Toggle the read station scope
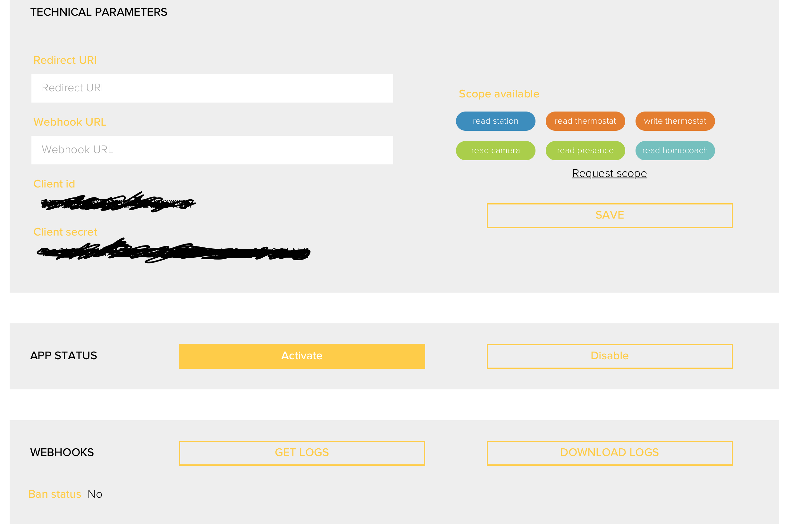Viewport: 792px width, 532px height. 495,121
